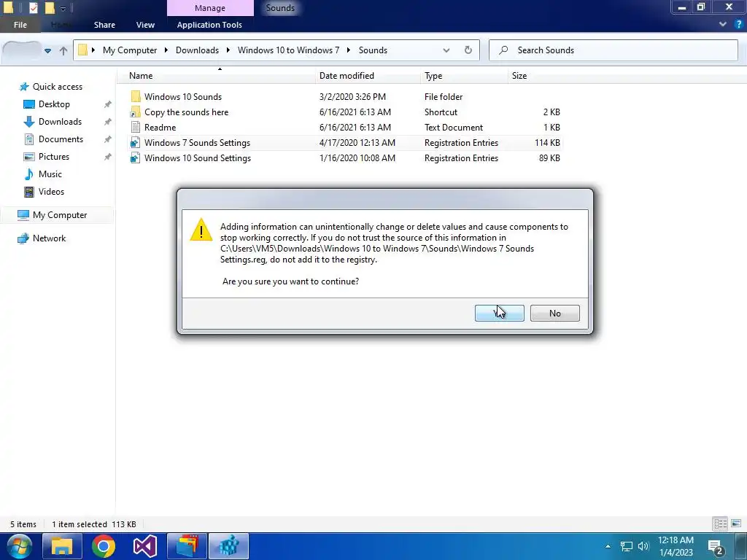747x560 pixels.
Task: Switch to Registry Editor taskbar icon
Action: coord(228,546)
